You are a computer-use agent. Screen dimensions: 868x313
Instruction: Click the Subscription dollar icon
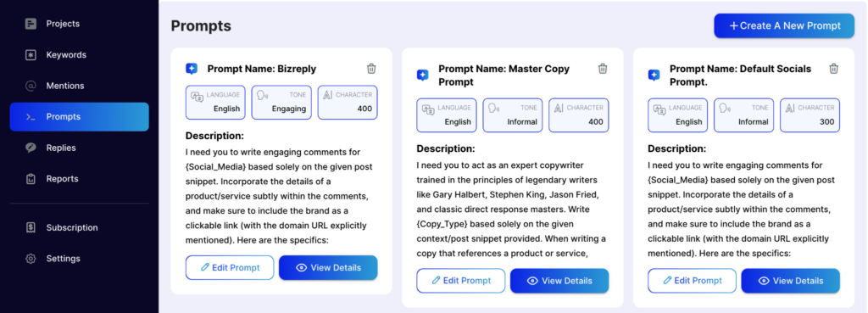coord(31,227)
